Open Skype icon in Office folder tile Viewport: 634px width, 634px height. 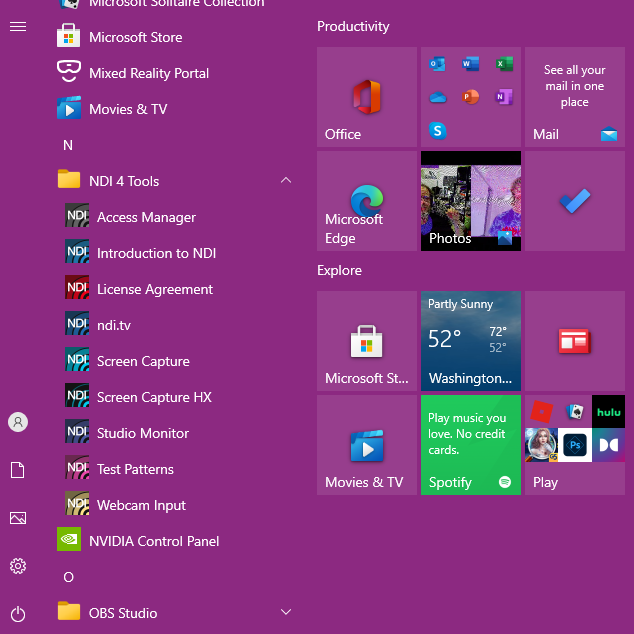coord(437,131)
